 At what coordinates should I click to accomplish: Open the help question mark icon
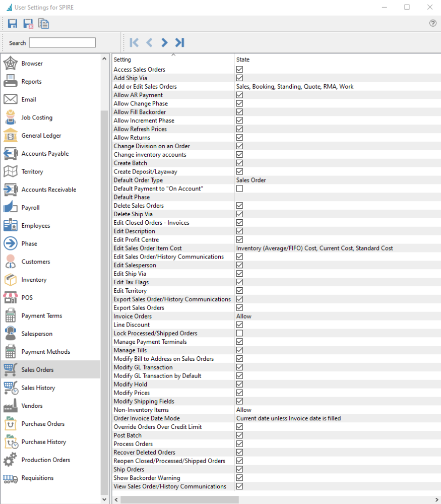coord(432,23)
